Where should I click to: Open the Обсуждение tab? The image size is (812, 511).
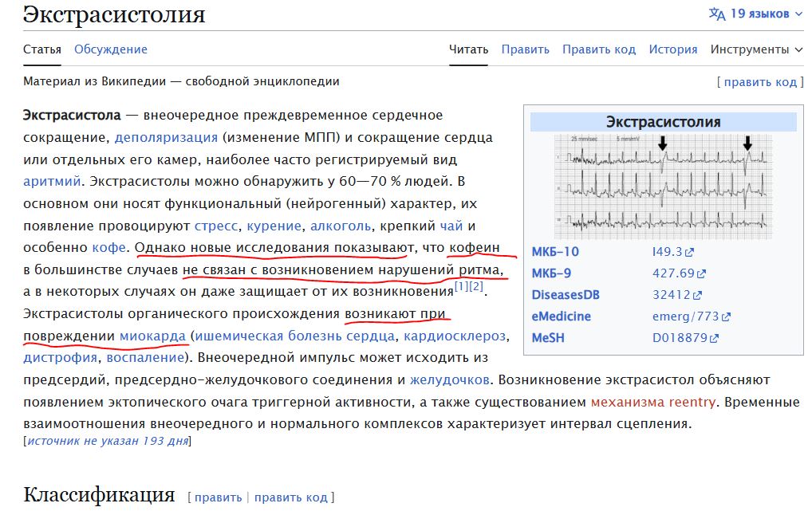[x=111, y=49]
